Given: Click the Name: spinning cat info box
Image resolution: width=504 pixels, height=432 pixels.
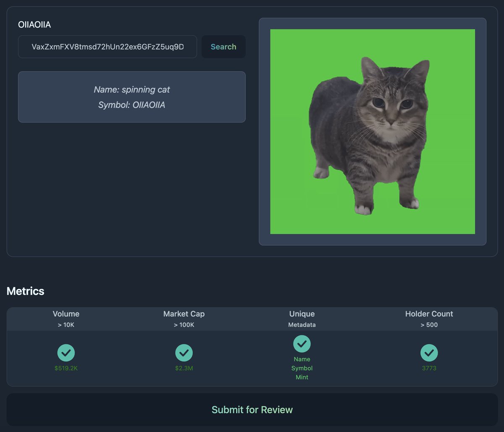Looking at the screenshot, I should pos(132,97).
